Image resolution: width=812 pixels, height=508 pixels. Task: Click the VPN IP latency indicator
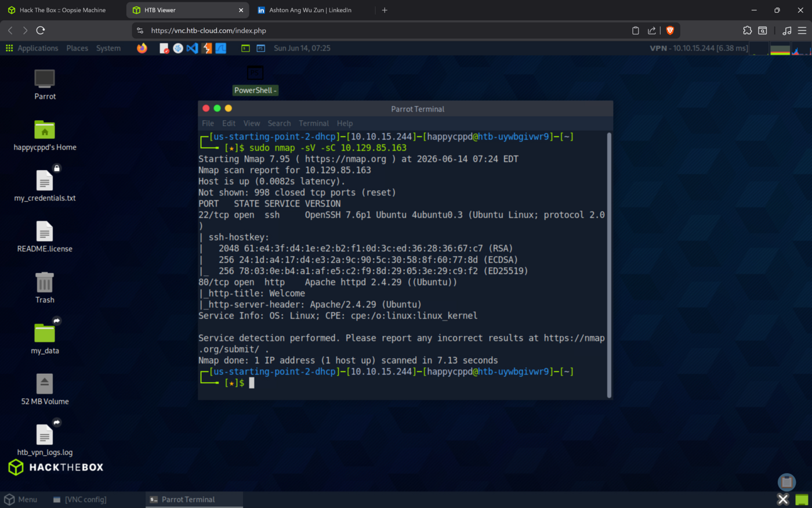click(x=699, y=48)
